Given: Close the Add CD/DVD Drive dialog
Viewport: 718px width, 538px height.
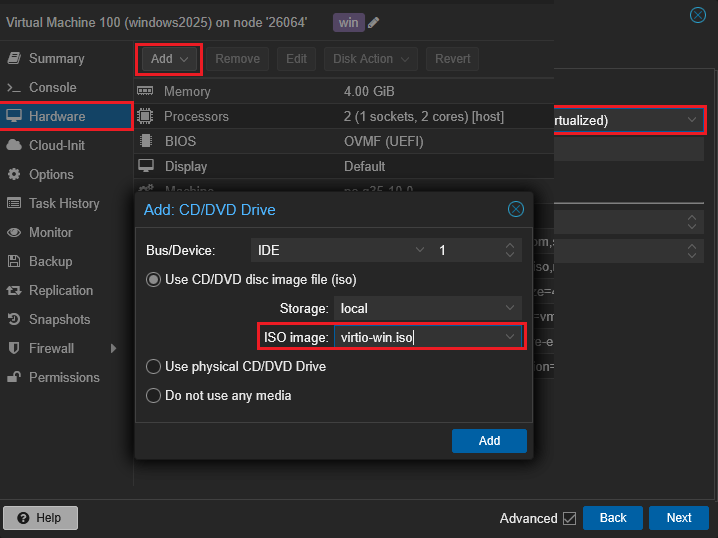Looking at the screenshot, I should tap(516, 209).
